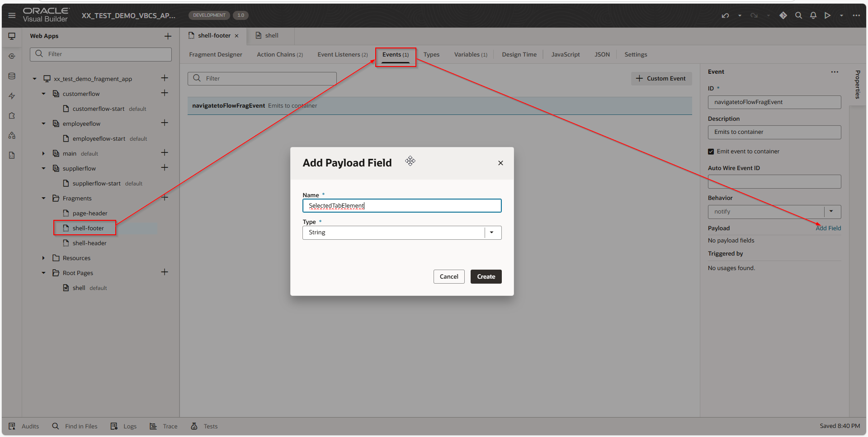Open the Tests panel in the status bar

(203, 426)
